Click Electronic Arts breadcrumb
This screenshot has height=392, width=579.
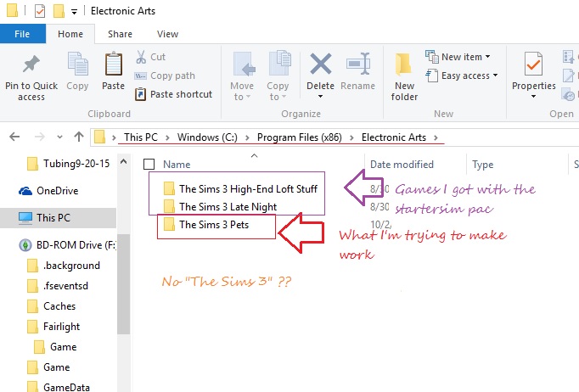[394, 137]
